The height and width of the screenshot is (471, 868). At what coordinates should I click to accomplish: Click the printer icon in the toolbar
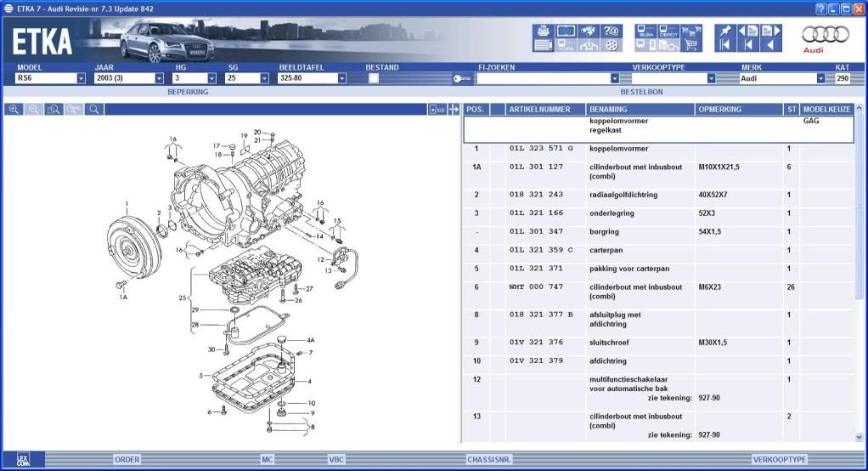coord(544,31)
